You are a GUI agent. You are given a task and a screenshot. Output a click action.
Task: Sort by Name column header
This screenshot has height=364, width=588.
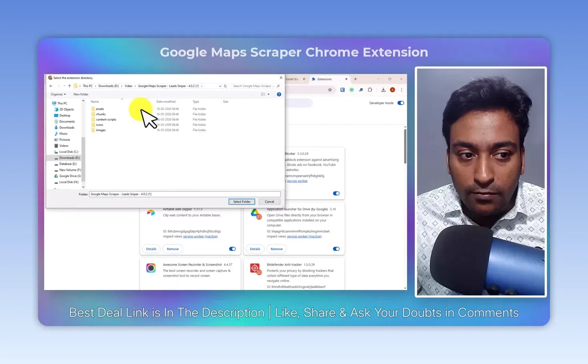(95, 102)
